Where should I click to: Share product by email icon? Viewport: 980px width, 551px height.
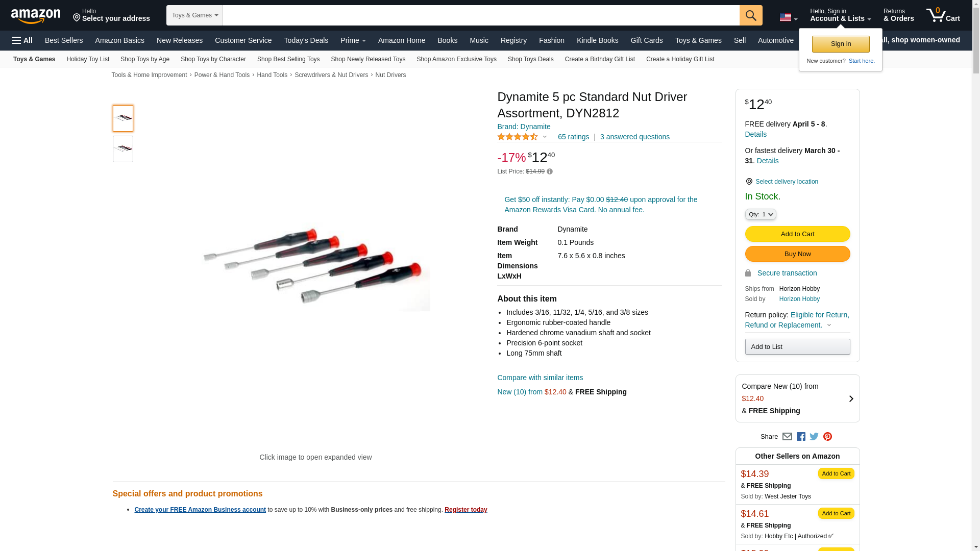tap(787, 437)
